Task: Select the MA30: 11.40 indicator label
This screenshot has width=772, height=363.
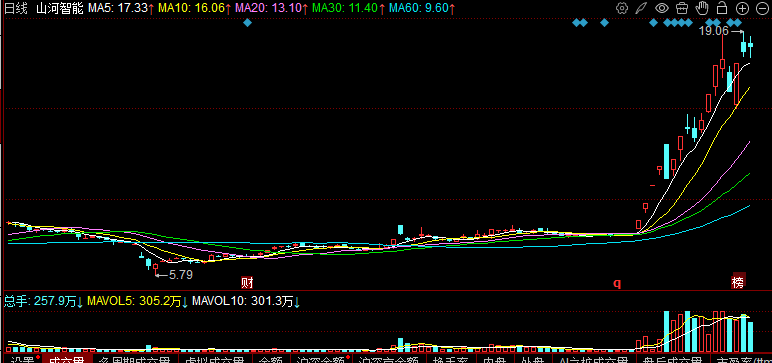Action: coord(349,8)
